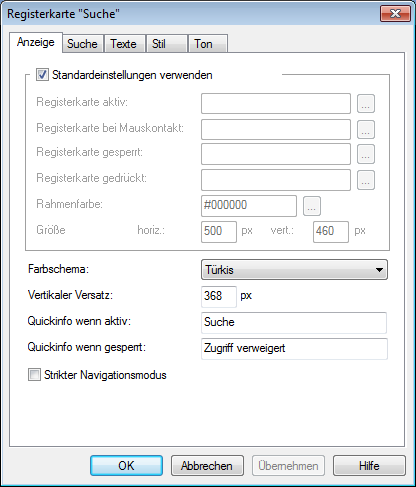The image size is (416, 487).
Task: Confirm with the OK button
Action: (126, 466)
